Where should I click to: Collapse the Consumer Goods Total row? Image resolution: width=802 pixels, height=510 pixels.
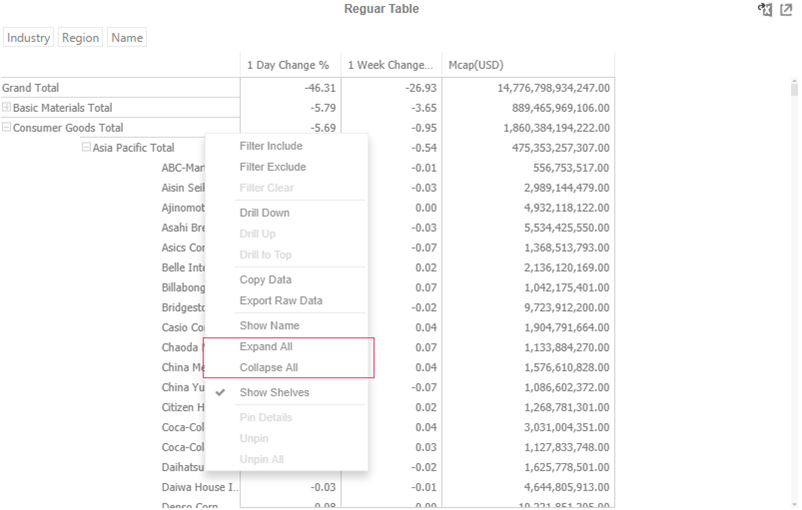pos(7,128)
